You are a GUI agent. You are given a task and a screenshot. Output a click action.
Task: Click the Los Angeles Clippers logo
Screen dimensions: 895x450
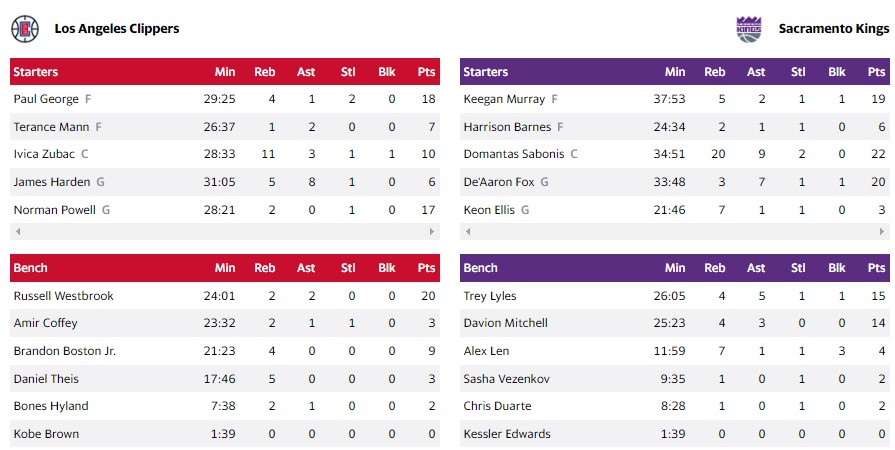click(x=25, y=29)
